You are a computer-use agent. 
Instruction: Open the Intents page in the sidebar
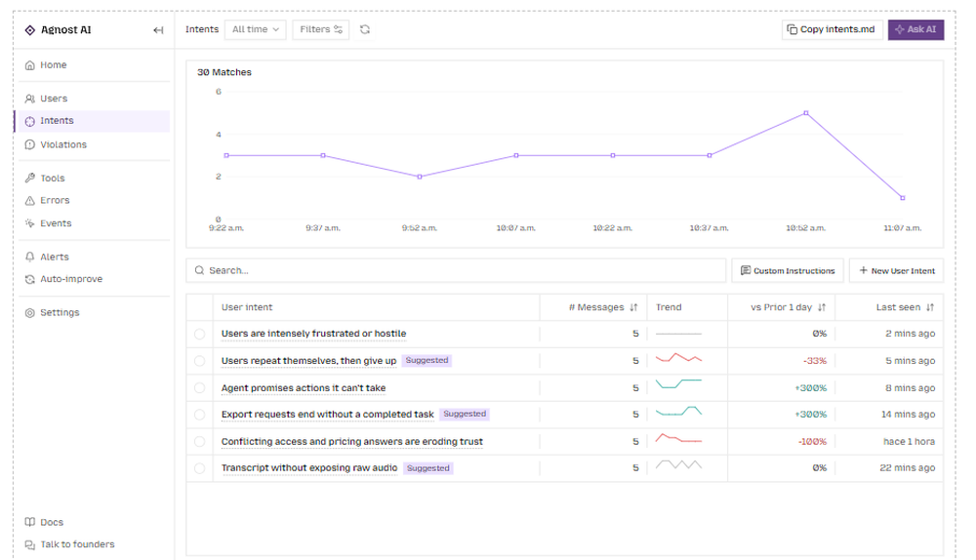[92, 121]
